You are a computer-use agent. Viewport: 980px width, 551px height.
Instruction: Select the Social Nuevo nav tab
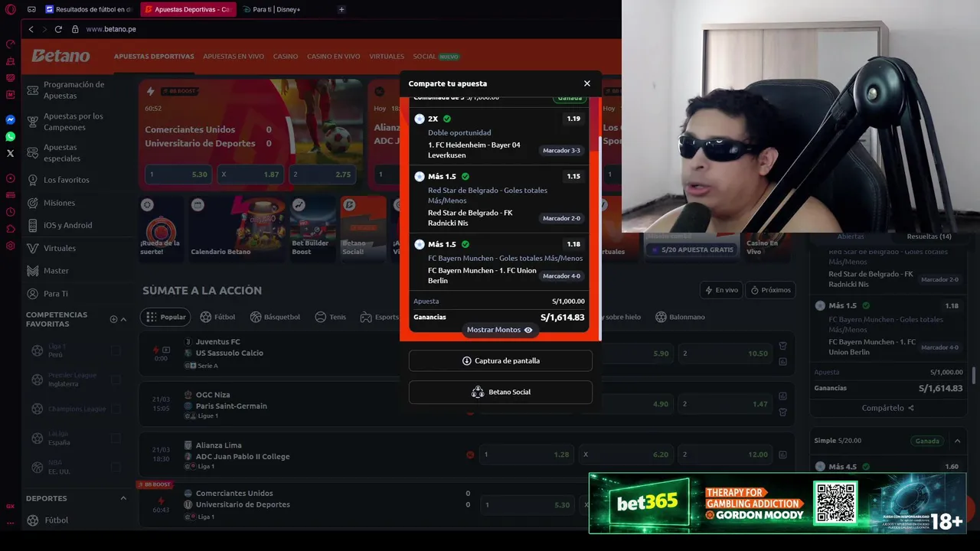click(436, 57)
